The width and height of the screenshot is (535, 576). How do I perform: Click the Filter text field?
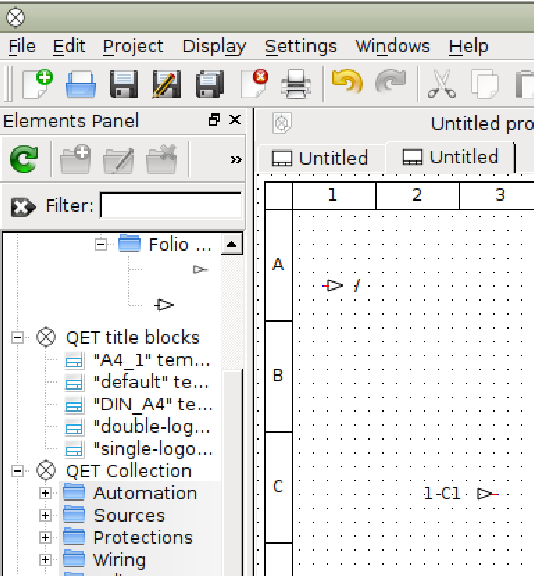pyautogui.click(x=171, y=205)
